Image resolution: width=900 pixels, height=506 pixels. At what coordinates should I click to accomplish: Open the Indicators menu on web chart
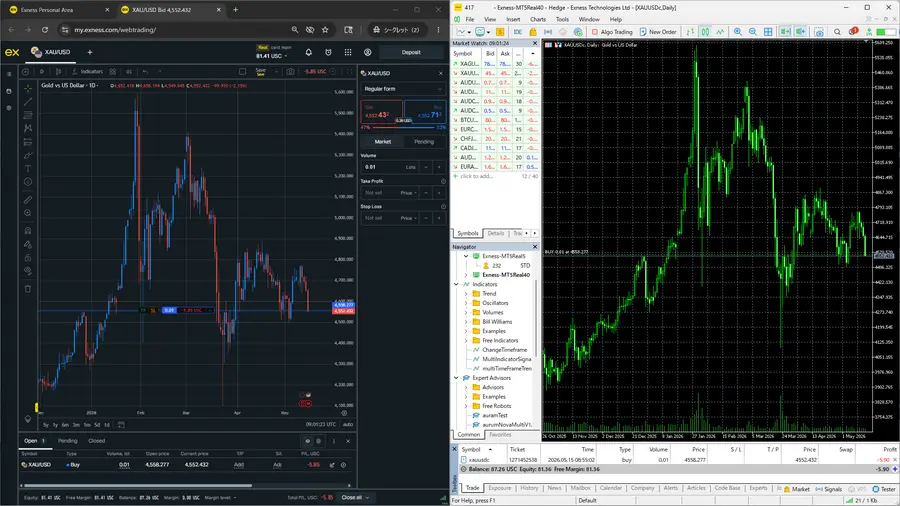[87, 72]
